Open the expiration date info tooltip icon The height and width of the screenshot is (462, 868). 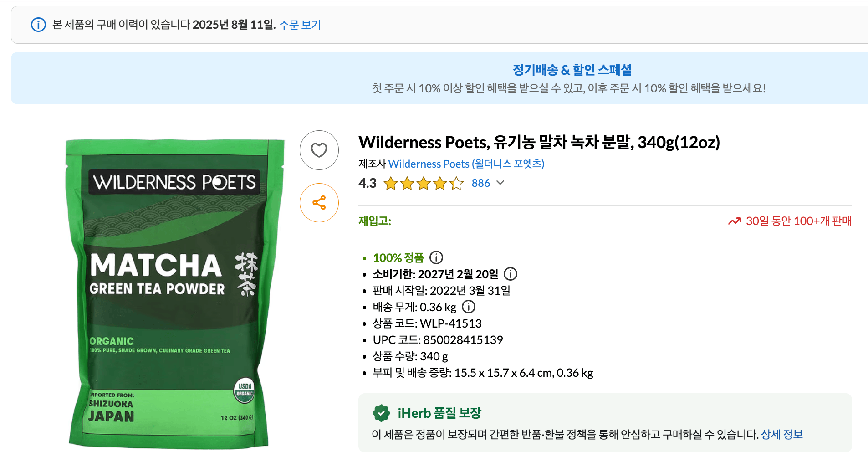pyautogui.click(x=511, y=274)
